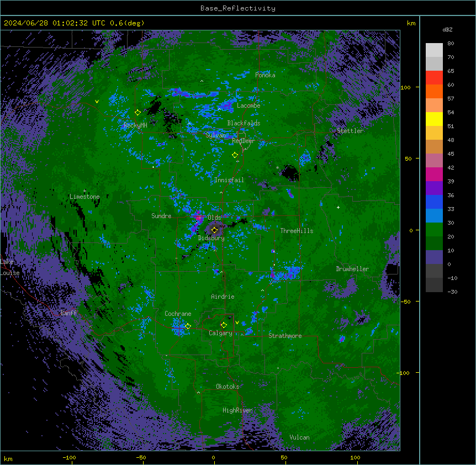The height and width of the screenshot is (465, 476).
Task: Select the km unit label beside the timestamp row
Action: pos(411,23)
